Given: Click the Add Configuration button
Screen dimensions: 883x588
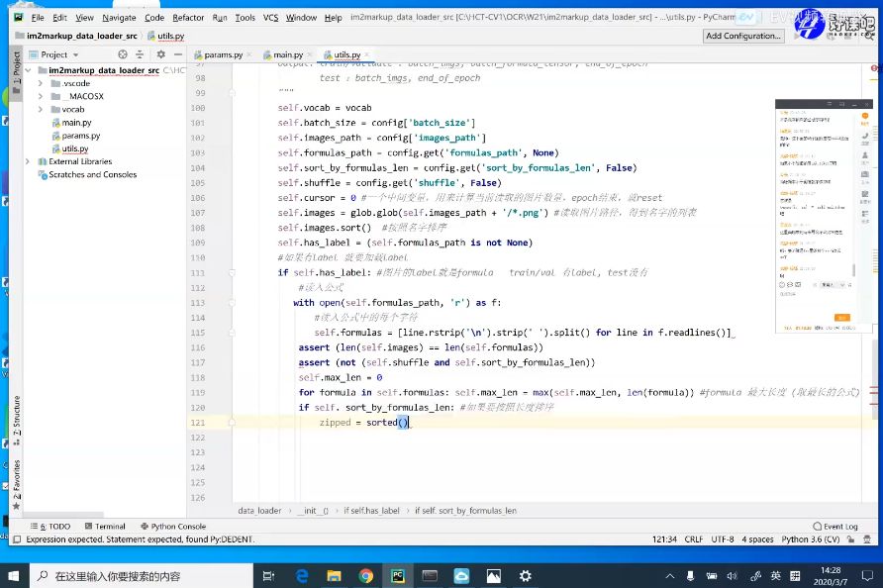Looking at the screenshot, I should click(x=743, y=36).
